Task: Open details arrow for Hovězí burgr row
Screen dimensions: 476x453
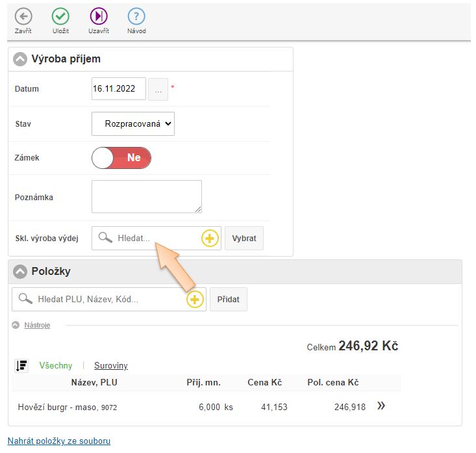Action: 381,406
